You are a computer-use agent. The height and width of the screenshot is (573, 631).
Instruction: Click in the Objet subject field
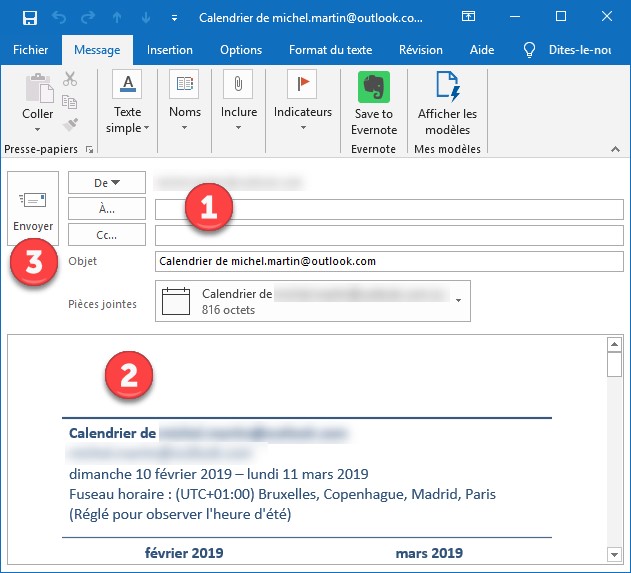(390, 260)
